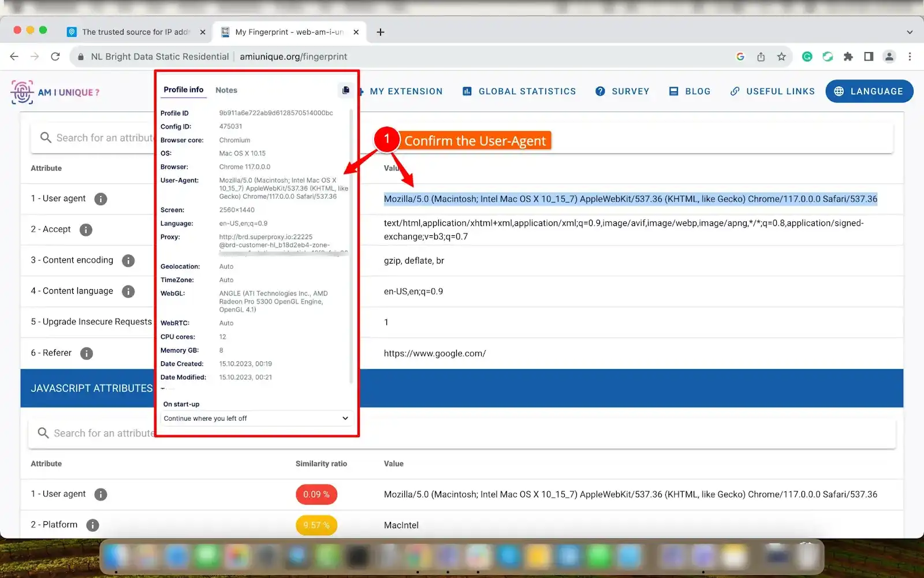Click the browser forward arrow
The height and width of the screenshot is (578, 924).
[35, 57]
